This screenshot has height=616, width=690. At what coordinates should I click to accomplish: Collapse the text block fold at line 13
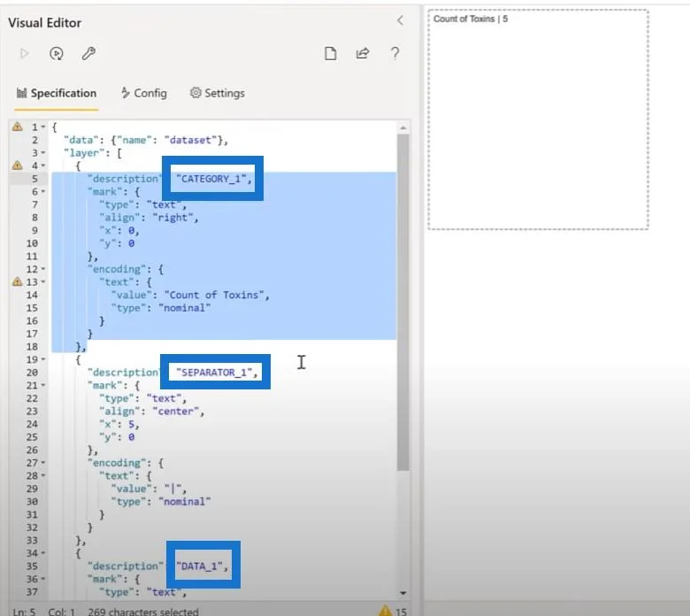point(43,281)
